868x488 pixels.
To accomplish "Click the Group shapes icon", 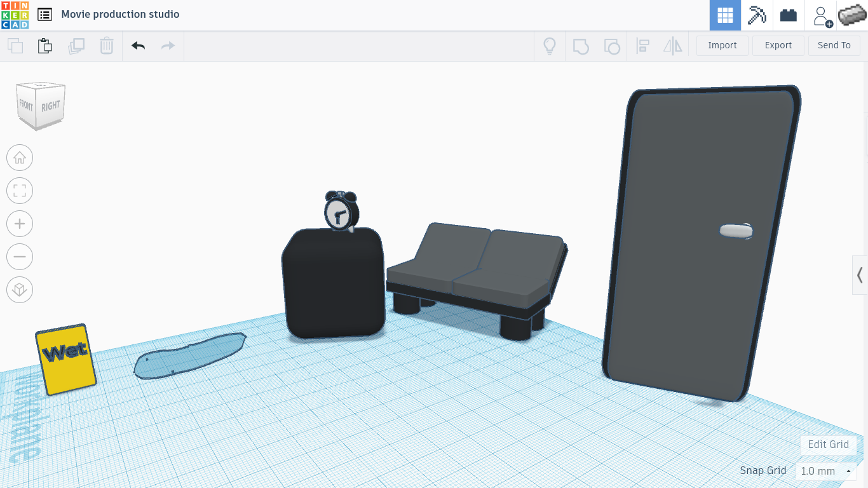I will coord(581,46).
